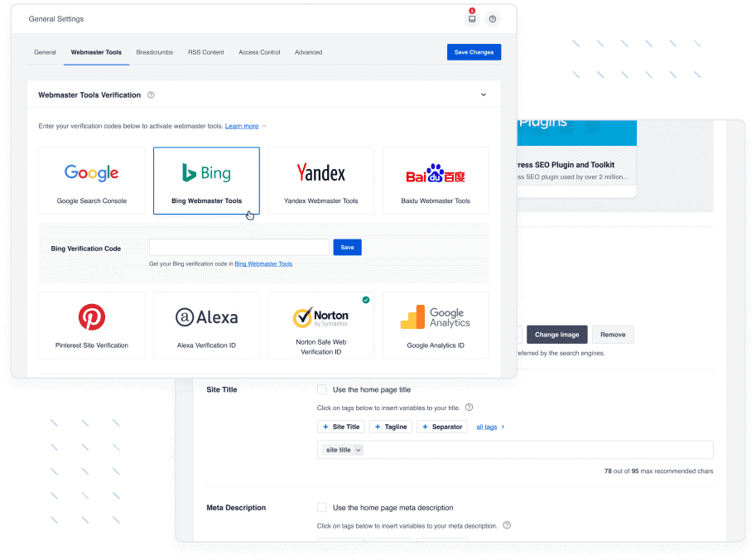Viewport: 756px width, 560px height.
Task: Select the Pinterest Site Verification card
Action: pyautogui.click(x=92, y=325)
